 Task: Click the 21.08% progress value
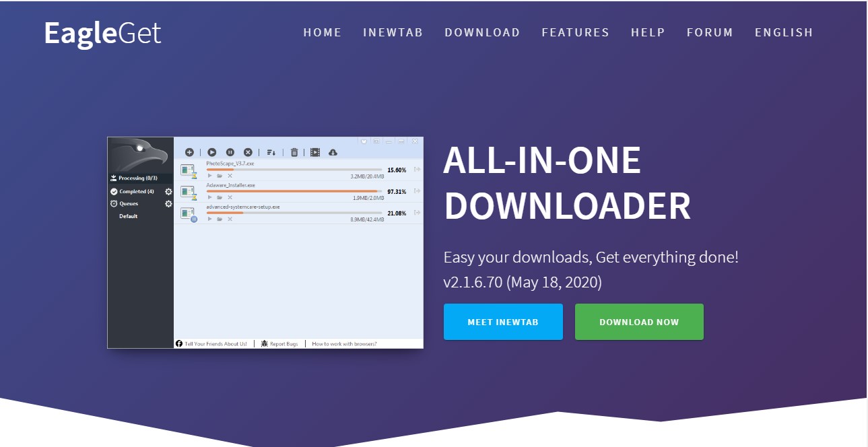pyautogui.click(x=397, y=213)
